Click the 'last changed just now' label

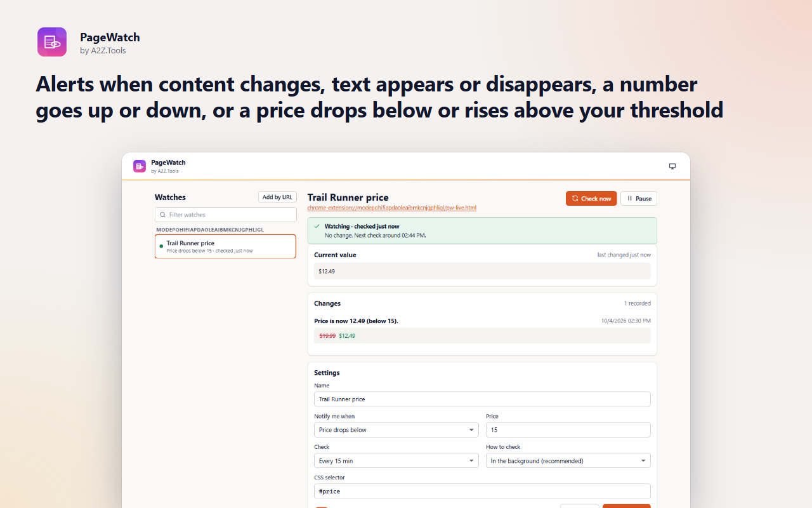[624, 255]
